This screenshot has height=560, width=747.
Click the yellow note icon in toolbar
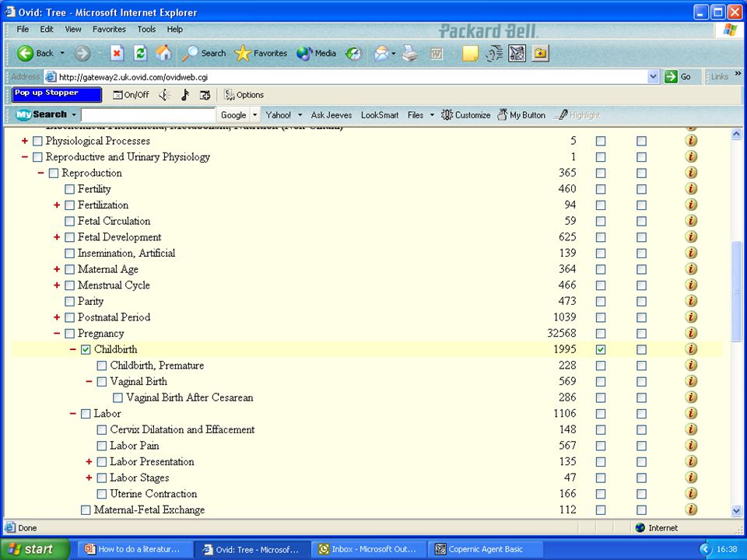pyautogui.click(x=470, y=54)
